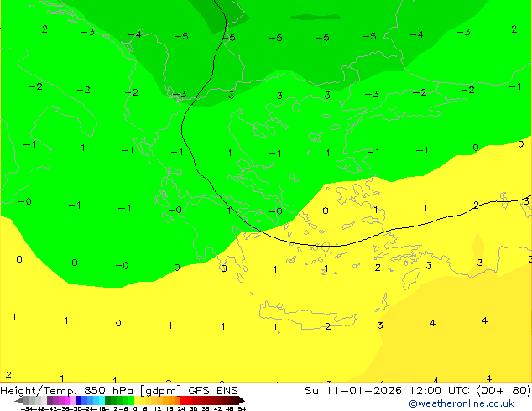Pick the bright red legend swatch at 24
This screenshot has height=411, width=532.
coord(184,400)
